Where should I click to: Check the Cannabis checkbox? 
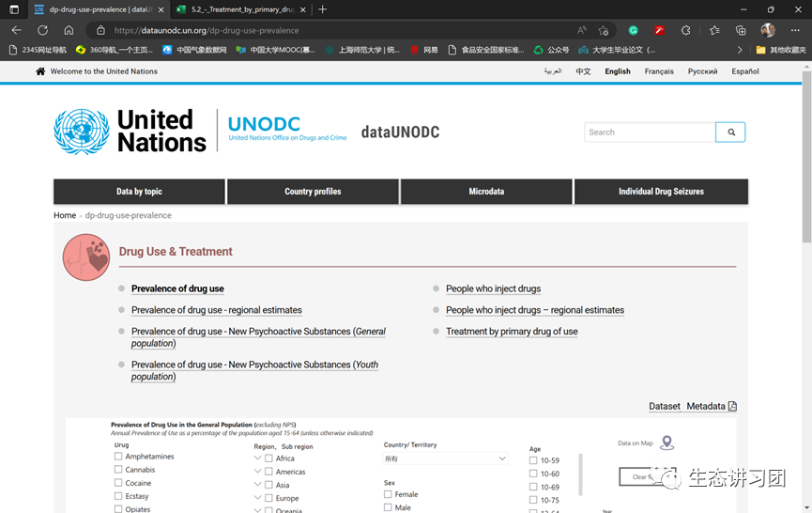[118, 469]
